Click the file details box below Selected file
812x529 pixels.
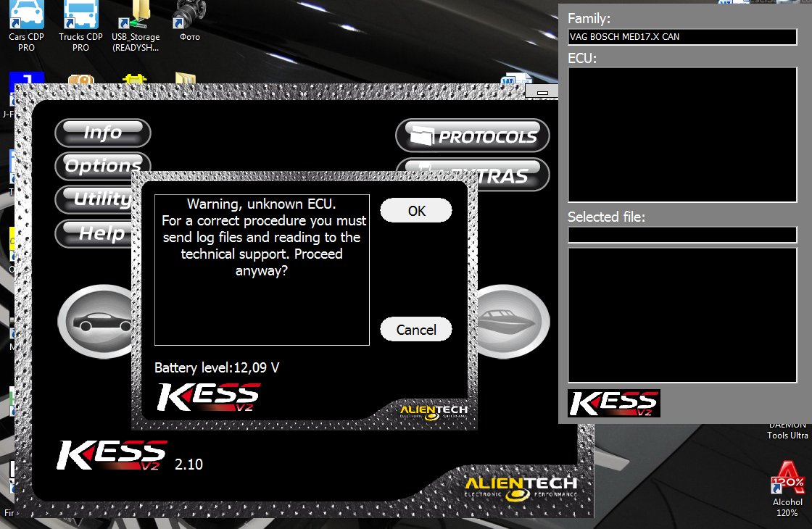point(682,315)
